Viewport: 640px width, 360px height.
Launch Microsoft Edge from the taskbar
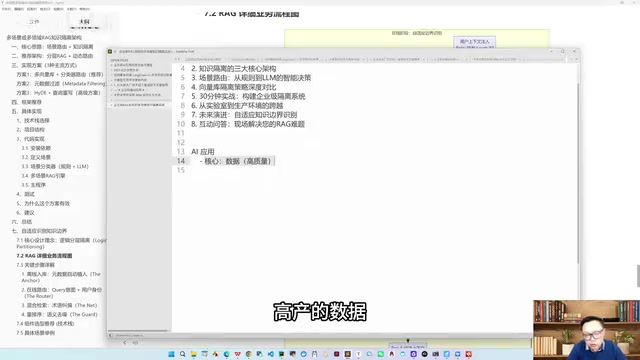click(227, 354)
